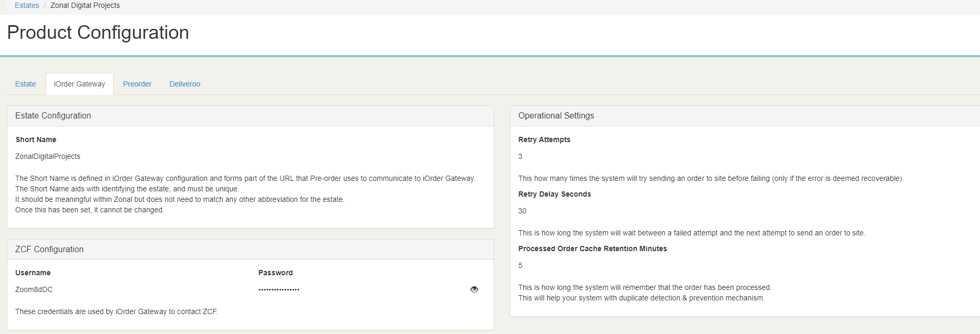980x334 pixels.
Task: Click Processed Order Cache Retention value 5
Action: click(x=520, y=265)
